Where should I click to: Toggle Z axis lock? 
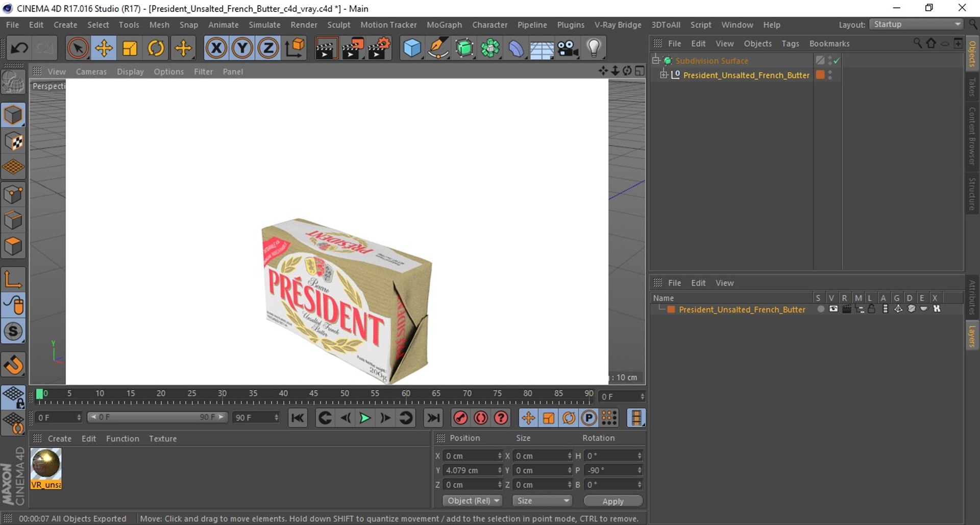(268, 49)
